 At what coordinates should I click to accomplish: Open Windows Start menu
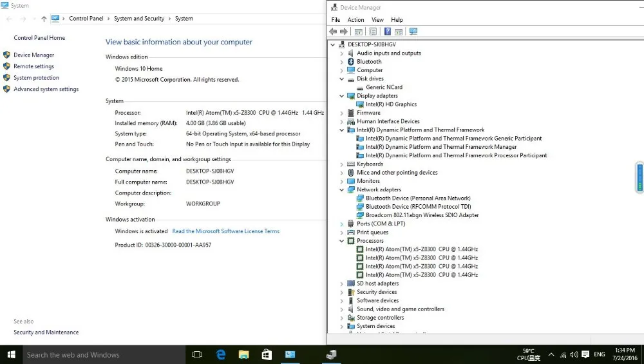pyautogui.click(x=12, y=354)
